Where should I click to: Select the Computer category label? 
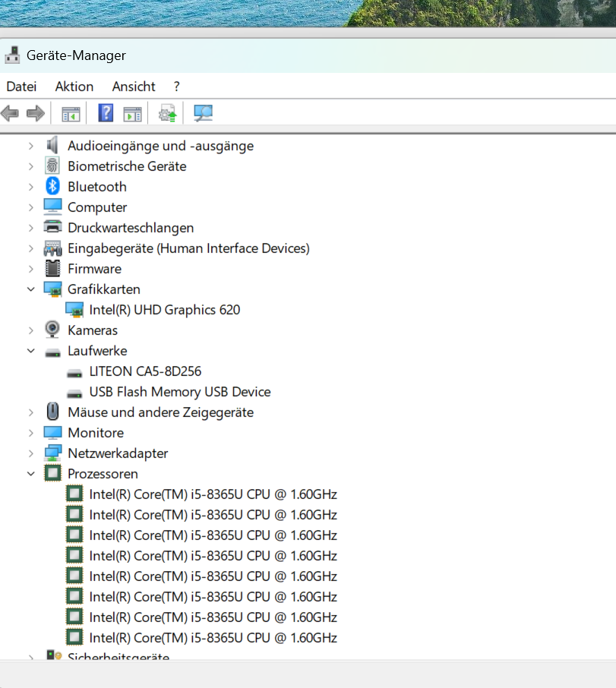[x=97, y=207]
